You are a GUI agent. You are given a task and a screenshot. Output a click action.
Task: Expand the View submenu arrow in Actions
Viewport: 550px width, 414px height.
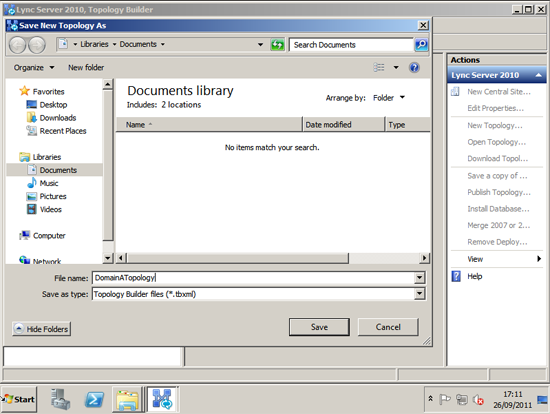[539, 259]
